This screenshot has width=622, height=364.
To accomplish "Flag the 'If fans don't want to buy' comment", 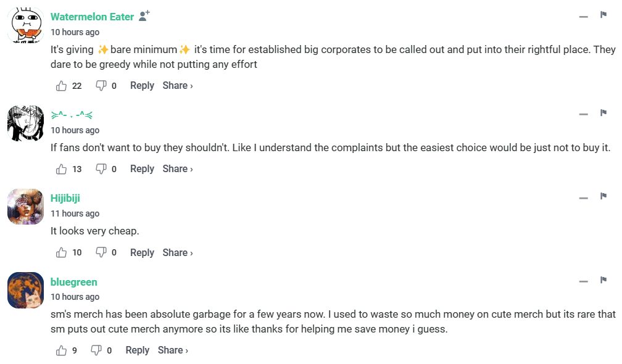I will point(603,113).
